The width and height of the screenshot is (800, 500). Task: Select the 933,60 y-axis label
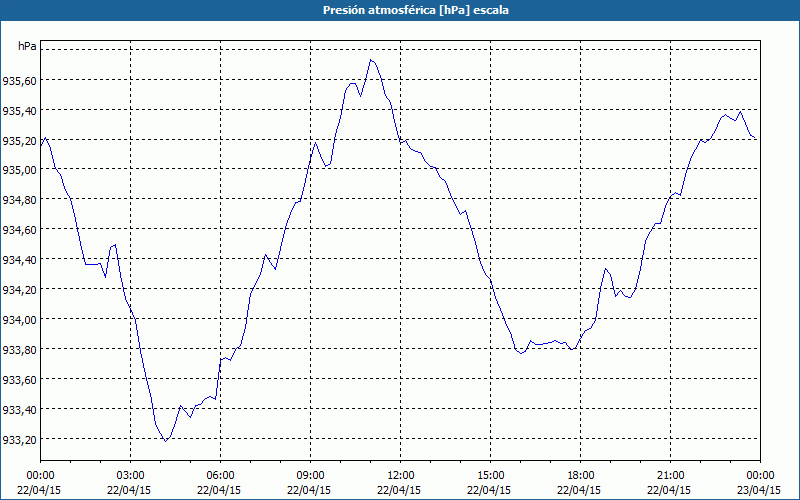(19, 380)
